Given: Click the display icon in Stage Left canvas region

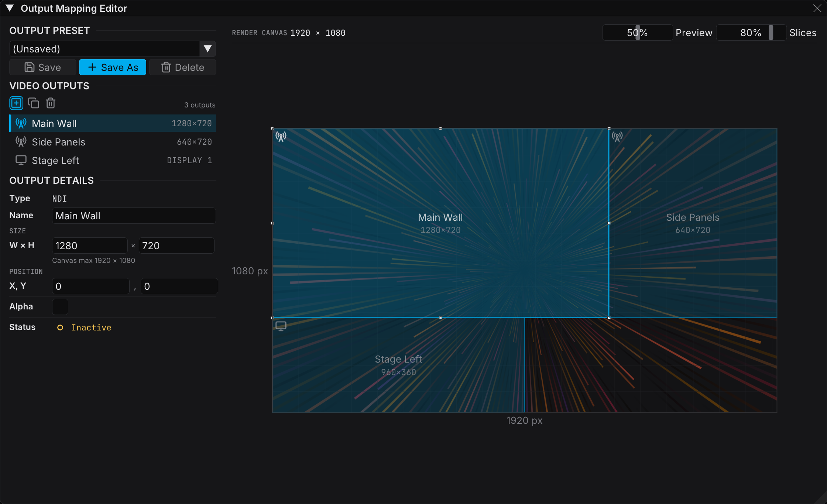Looking at the screenshot, I should pos(281,326).
